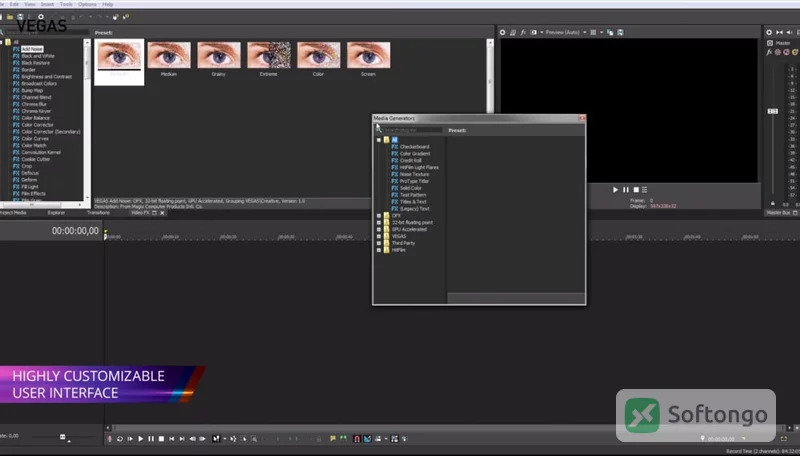The image size is (800, 456).
Task: Open the Edit menu
Action: (x=14, y=4)
